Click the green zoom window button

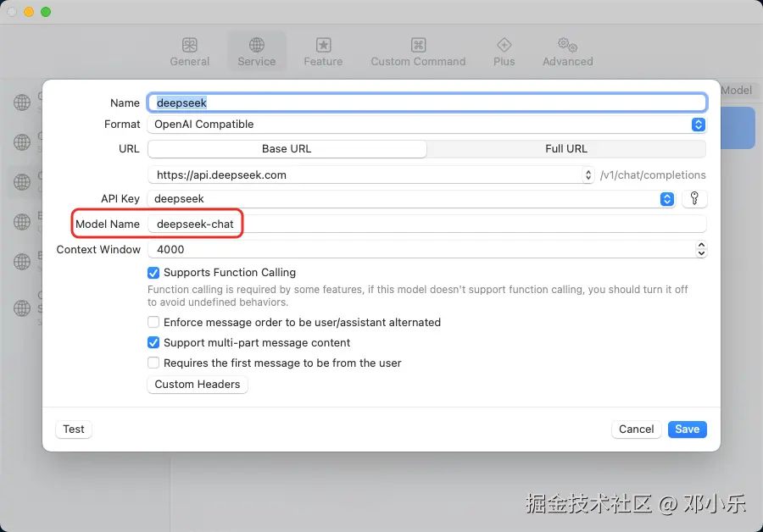coord(46,12)
